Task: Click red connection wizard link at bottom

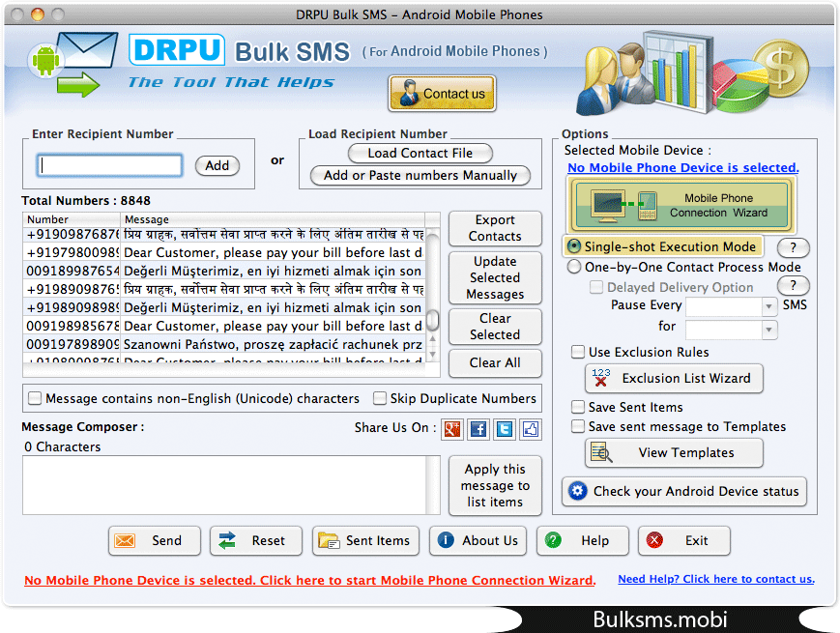Action: click(x=309, y=580)
